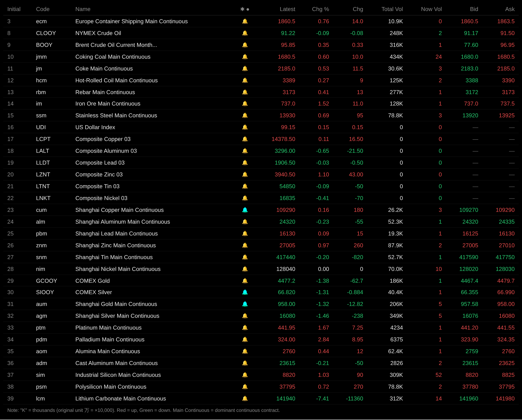Viewport: 522px width, 420px height.
Task: Click the alert bell for Palladium Main Continuous
Action: point(245,339)
